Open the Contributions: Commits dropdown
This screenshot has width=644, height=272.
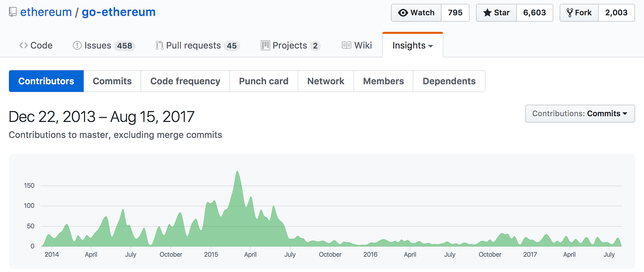point(580,113)
